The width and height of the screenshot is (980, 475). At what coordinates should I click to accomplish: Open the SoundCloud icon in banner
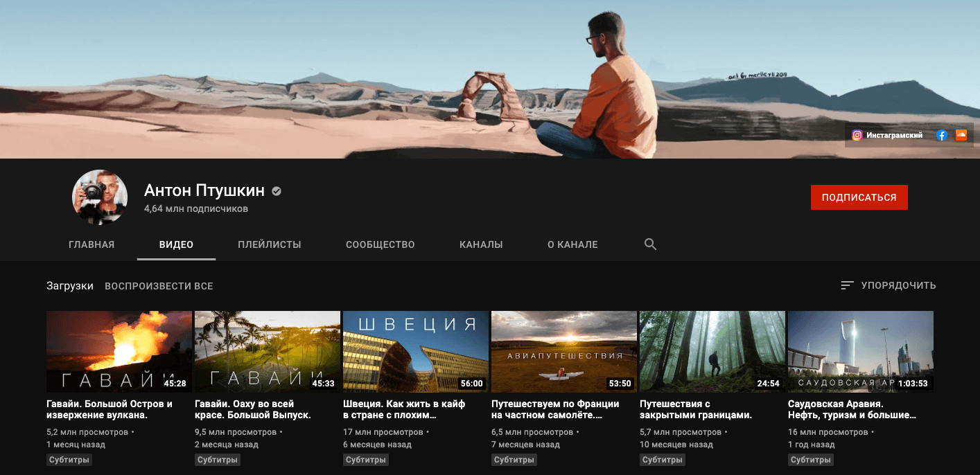(x=961, y=136)
